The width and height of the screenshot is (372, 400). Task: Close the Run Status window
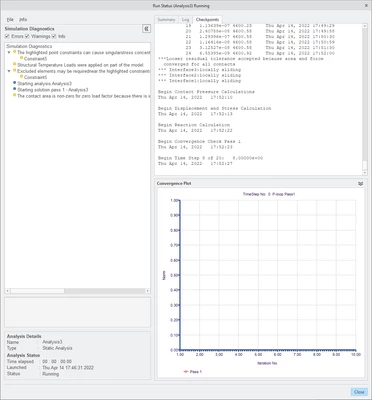click(x=366, y=6)
